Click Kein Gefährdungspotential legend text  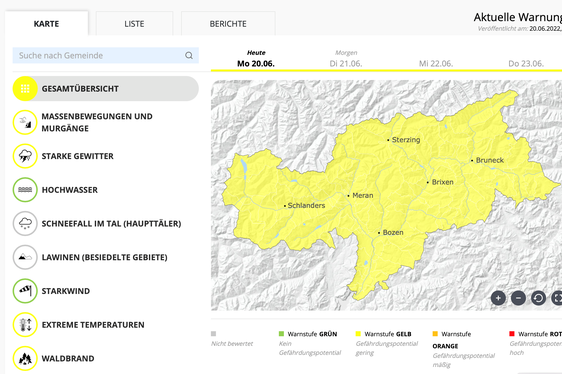310,348
